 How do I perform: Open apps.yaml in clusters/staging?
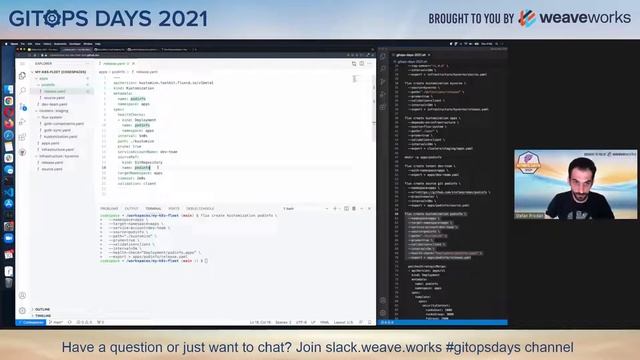(50, 143)
